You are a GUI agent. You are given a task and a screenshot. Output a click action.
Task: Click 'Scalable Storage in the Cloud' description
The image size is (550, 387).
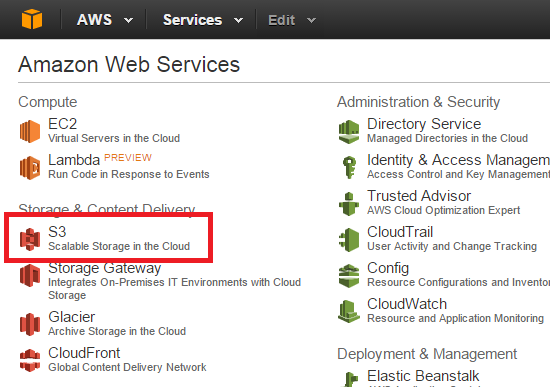tap(119, 246)
